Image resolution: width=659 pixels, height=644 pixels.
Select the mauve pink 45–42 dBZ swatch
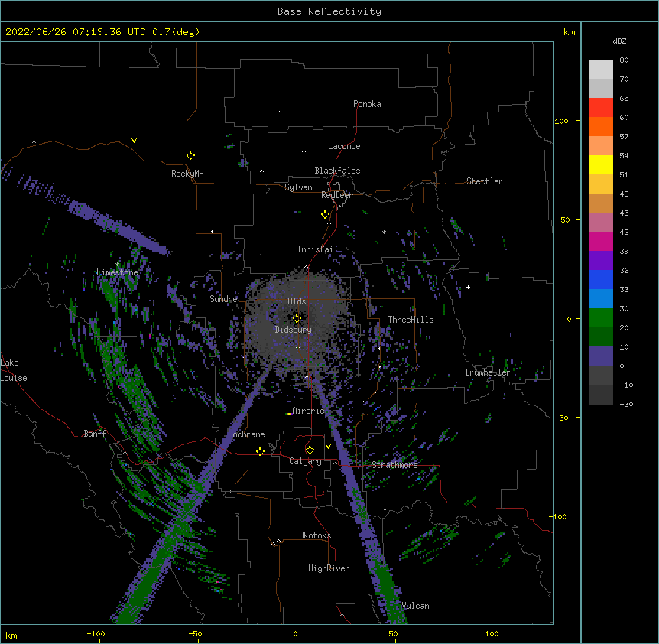(x=601, y=223)
